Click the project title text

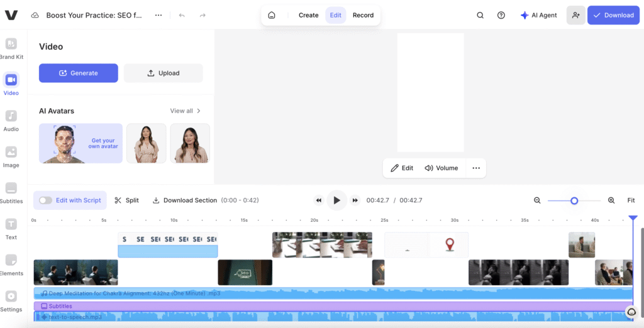tap(94, 15)
